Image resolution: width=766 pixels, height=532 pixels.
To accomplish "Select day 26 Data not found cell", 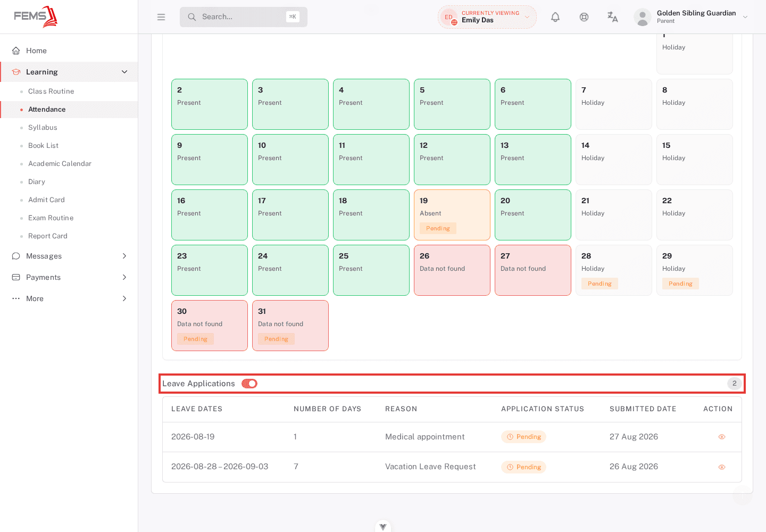I will tap(452, 270).
